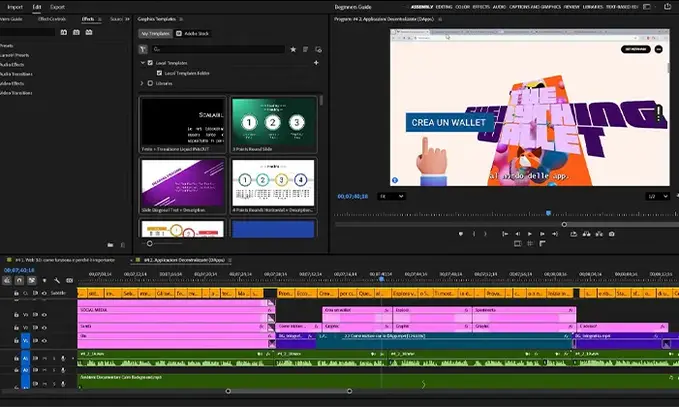Enable voice-over record on A2

[63, 370]
